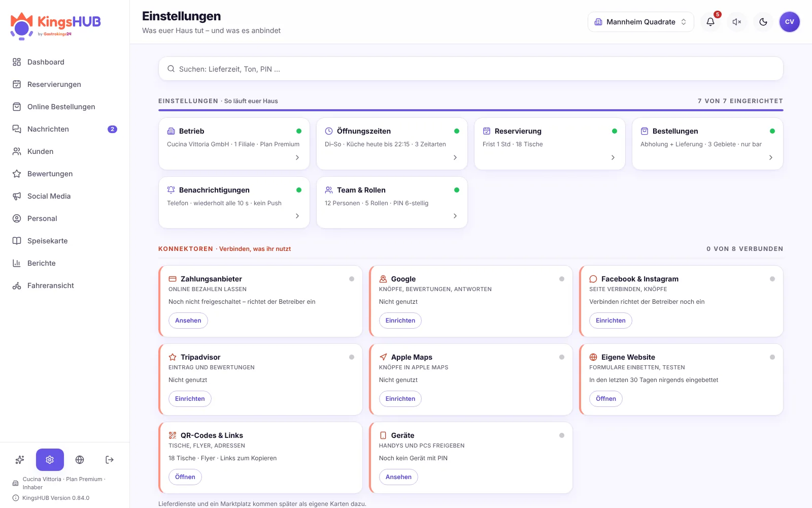Focus the Suchen settings search field
812x508 pixels.
[471, 69]
